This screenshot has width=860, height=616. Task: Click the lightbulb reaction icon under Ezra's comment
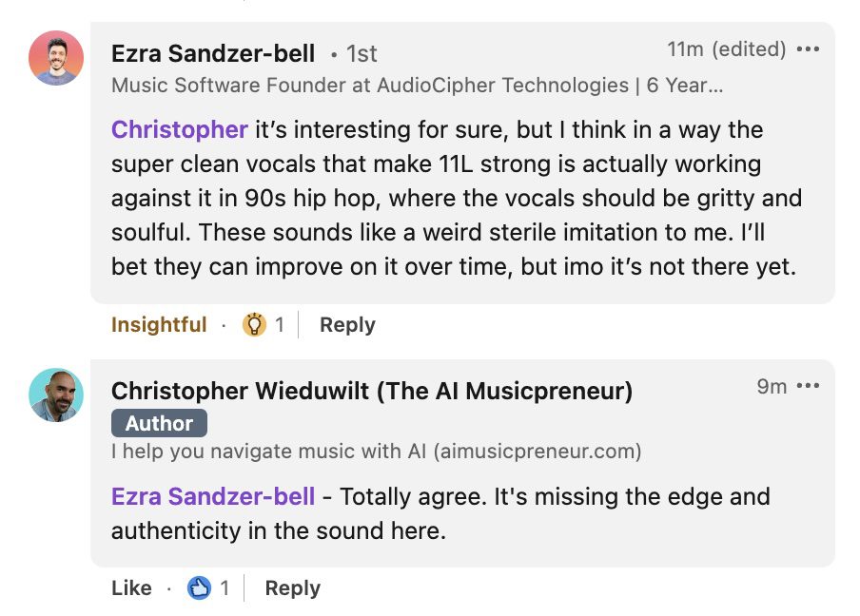coord(254,325)
